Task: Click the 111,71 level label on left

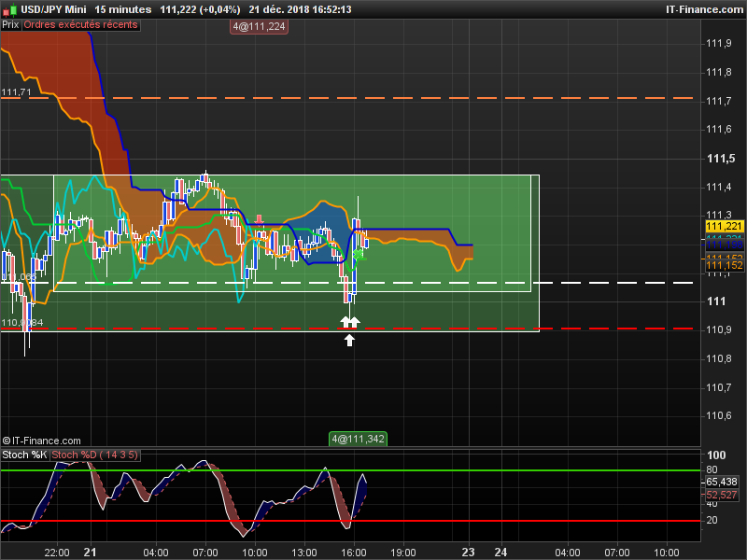Action: coord(16,91)
